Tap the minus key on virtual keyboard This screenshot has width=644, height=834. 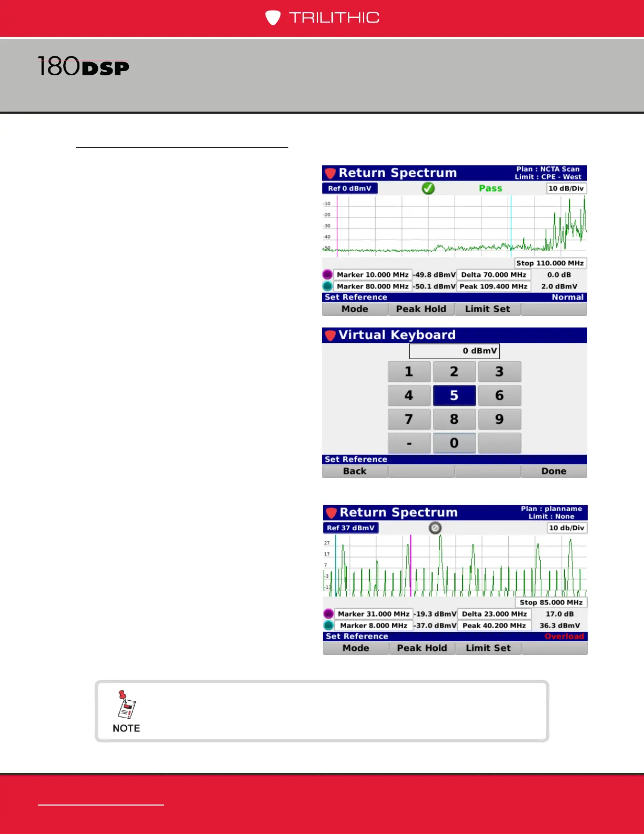click(409, 443)
